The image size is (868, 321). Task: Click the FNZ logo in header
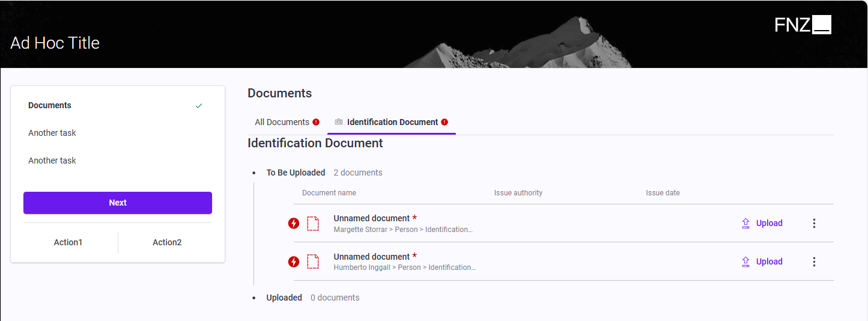(x=803, y=25)
